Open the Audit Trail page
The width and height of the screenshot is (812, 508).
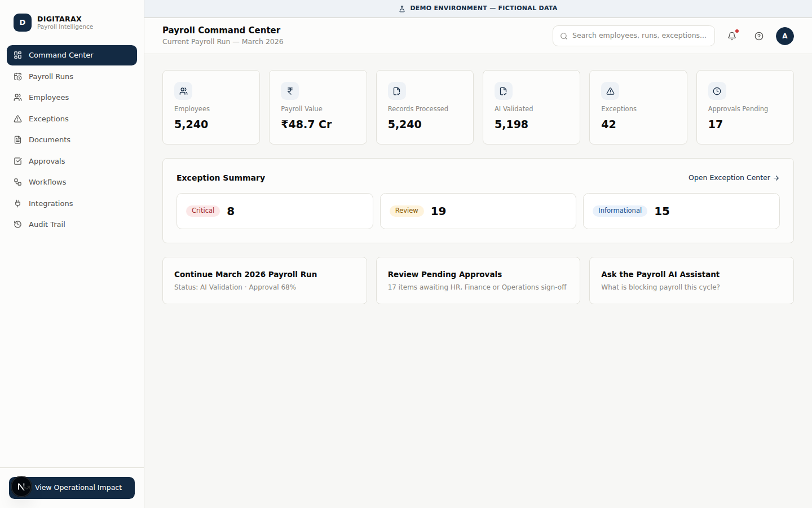point(72,225)
